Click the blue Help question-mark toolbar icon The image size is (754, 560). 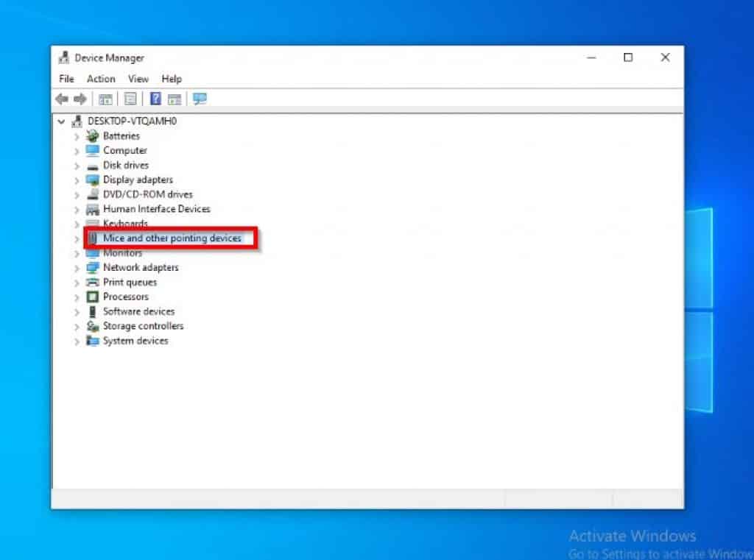coord(155,99)
